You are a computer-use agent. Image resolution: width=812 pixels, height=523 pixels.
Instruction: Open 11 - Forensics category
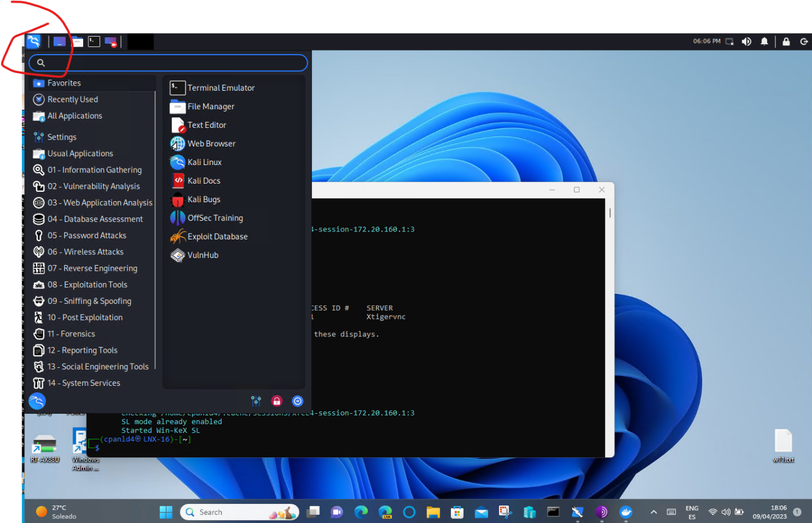(93, 334)
